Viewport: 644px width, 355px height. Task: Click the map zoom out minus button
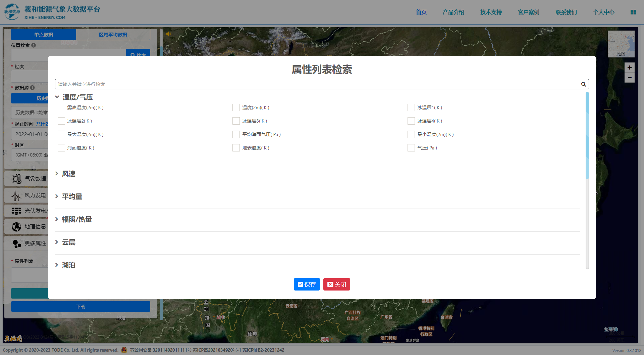point(629,78)
